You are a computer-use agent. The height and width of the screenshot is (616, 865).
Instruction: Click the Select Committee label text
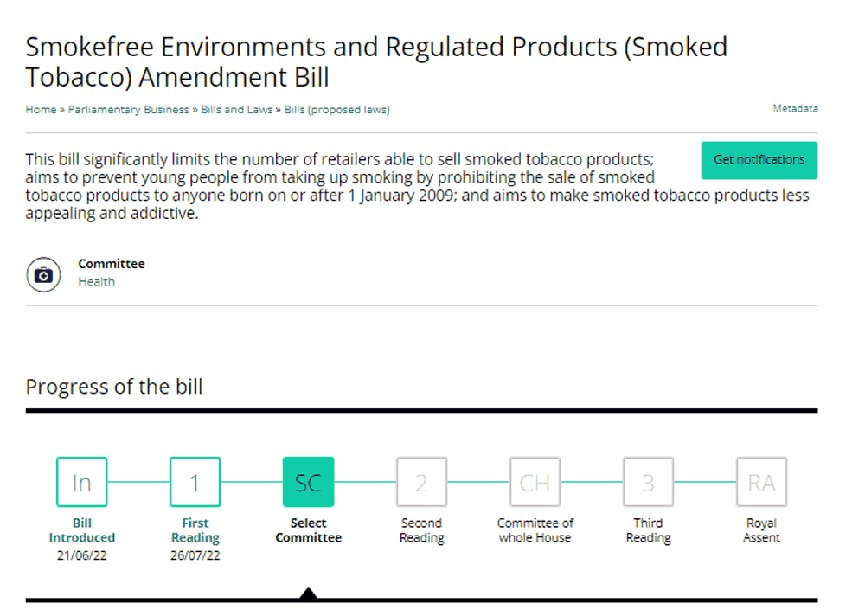(x=309, y=529)
